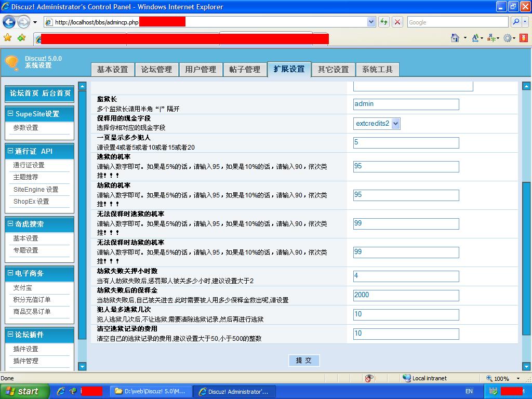
Task: Open the 用户管理 tab
Action: tap(201, 70)
